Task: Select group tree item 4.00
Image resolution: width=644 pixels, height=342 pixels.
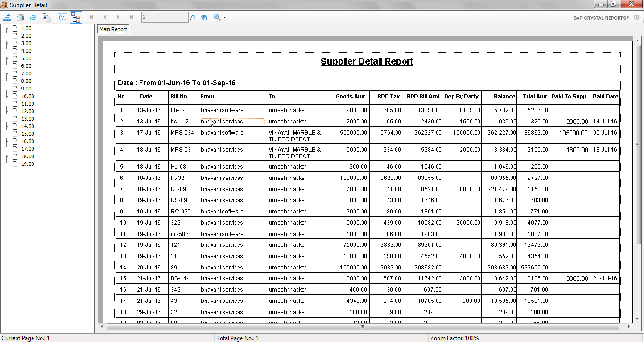Action: click(x=26, y=51)
